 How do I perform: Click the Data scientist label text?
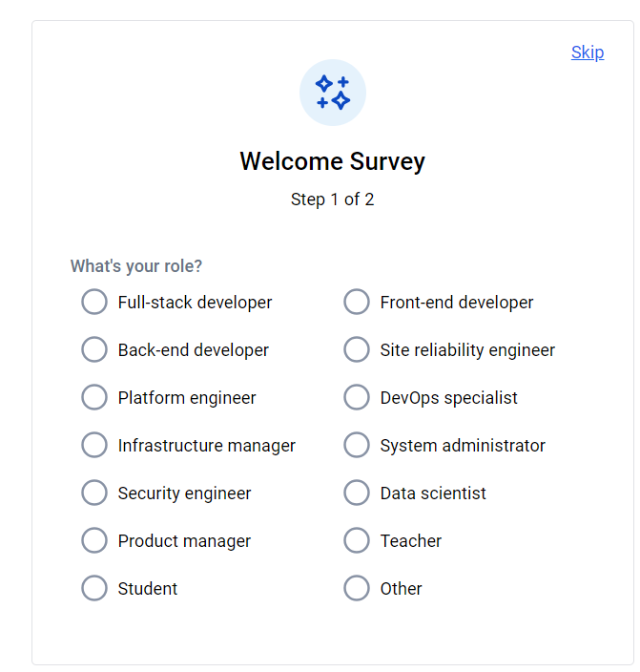[433, 493]
